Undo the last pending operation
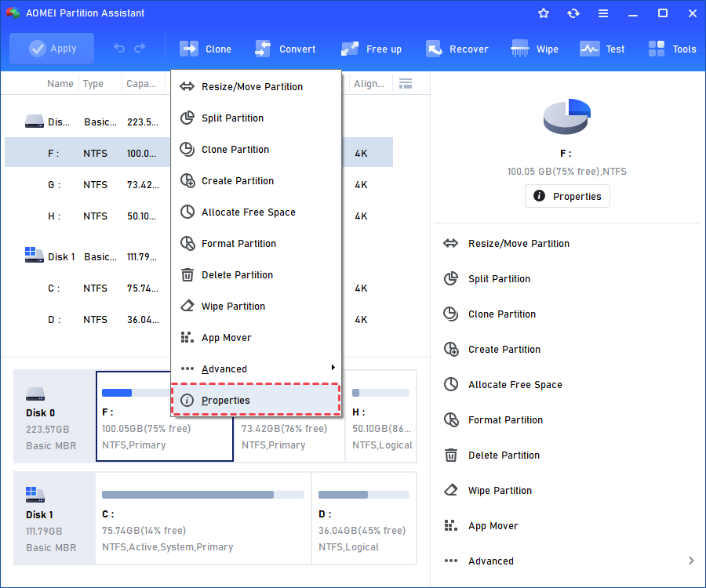 (x=119, y=48)
